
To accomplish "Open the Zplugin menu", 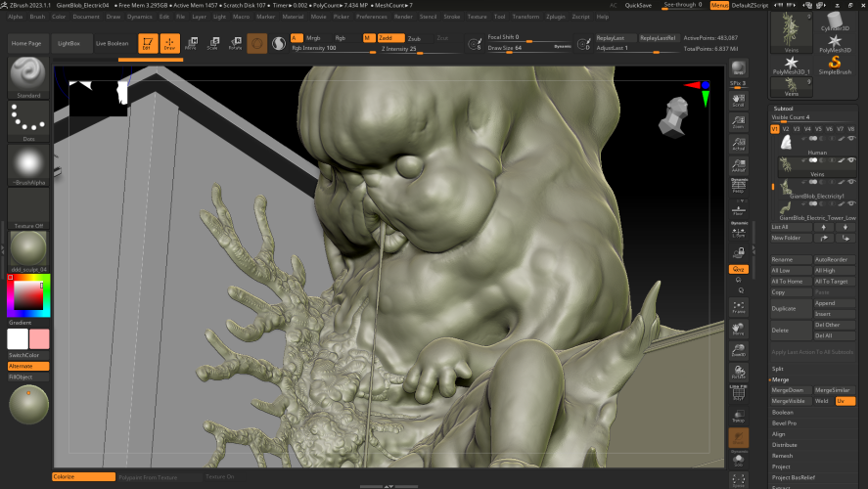I will (554, 17).
